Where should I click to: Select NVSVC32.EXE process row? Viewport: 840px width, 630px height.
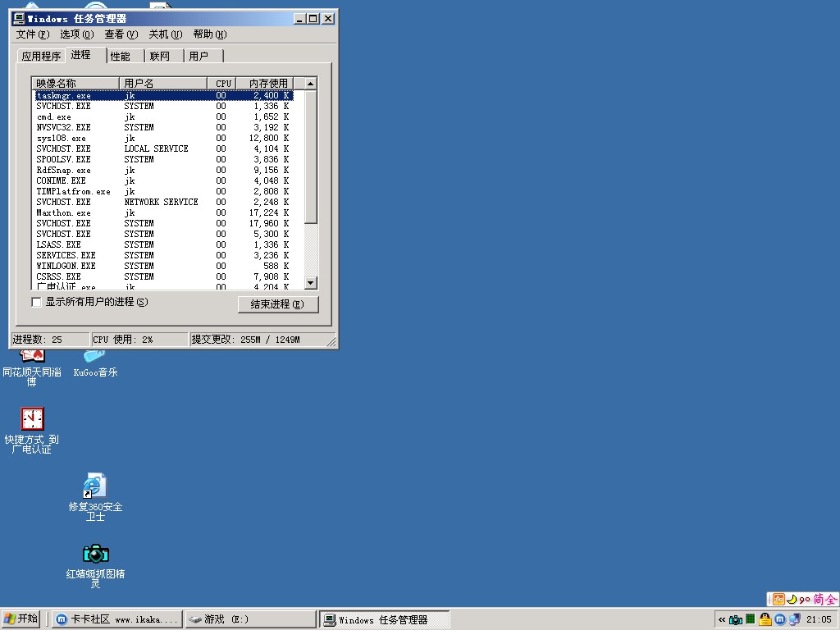[x=164, y=127]
